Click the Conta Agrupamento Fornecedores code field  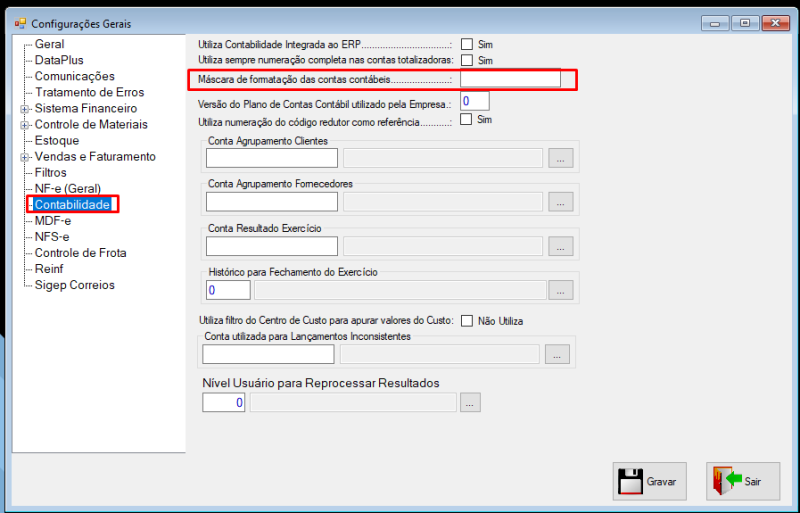pos(272,202)
